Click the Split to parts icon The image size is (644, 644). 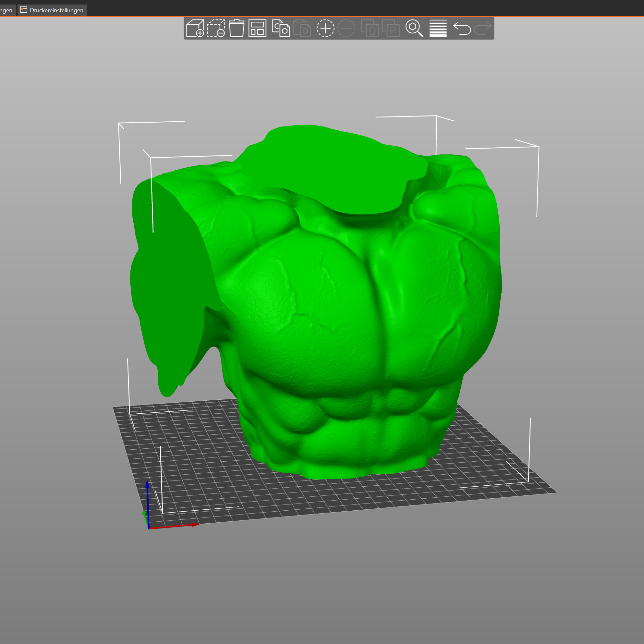pos(391,28)
